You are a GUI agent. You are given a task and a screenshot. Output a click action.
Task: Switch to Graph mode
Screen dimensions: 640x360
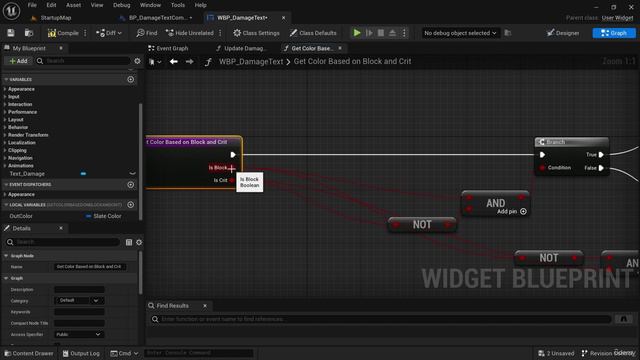coord(614,33)
